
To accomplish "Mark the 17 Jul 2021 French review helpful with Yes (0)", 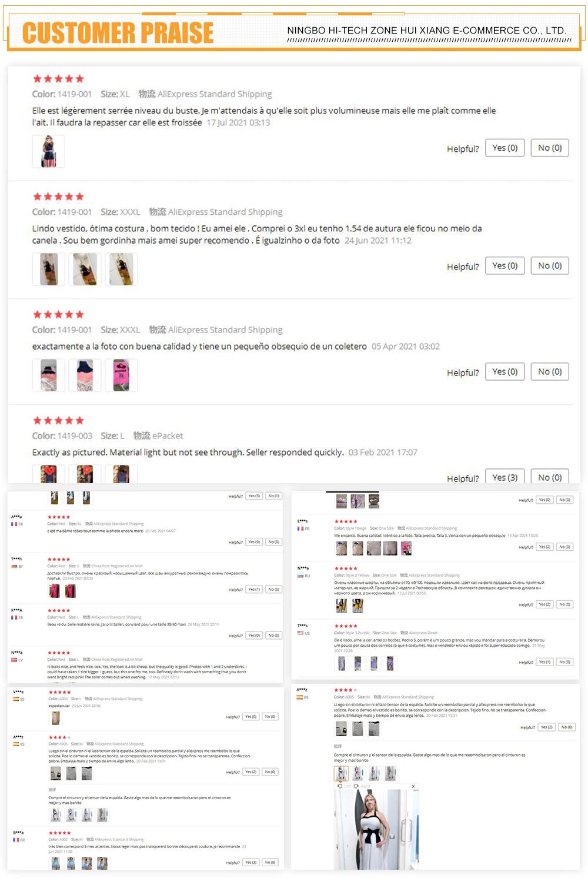I will pyautogui.click(x=505, y=148).
